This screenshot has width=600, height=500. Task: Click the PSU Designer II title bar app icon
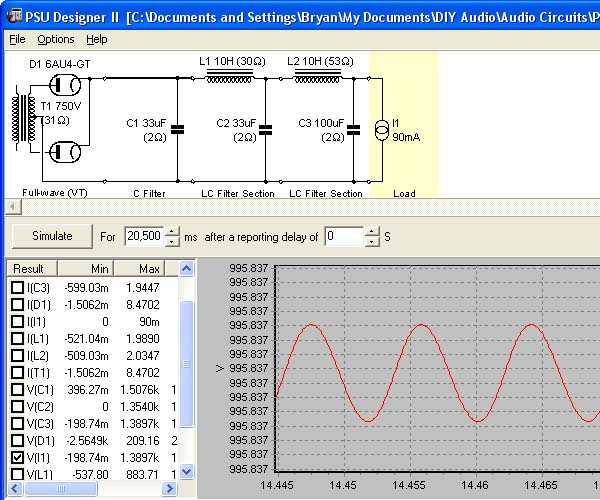(x=15, y=16)
